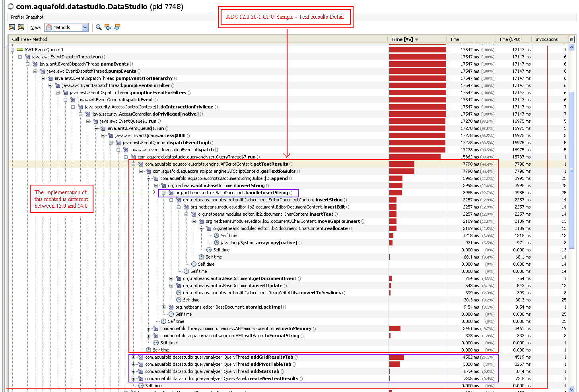Click method icon of CharContent.reallocate
The height and width of the screenshot is (392, 579).
point(209,228)
